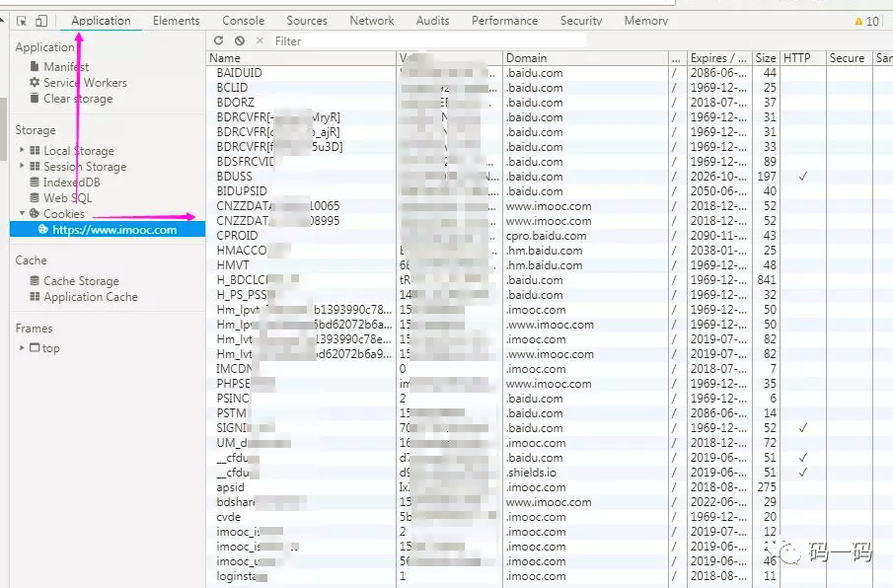The image size is (893, 588).
Task: Open Clear storage in the sidebar
Action: 78,99
